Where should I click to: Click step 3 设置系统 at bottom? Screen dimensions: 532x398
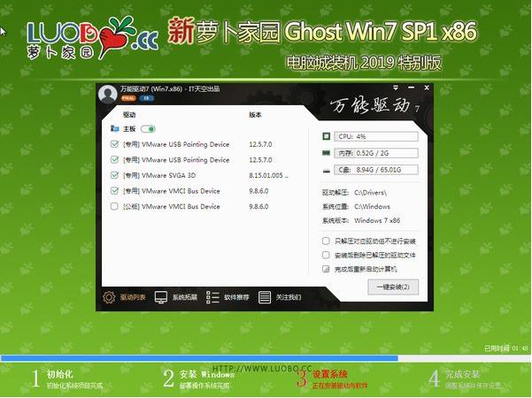tap(332, 379)
